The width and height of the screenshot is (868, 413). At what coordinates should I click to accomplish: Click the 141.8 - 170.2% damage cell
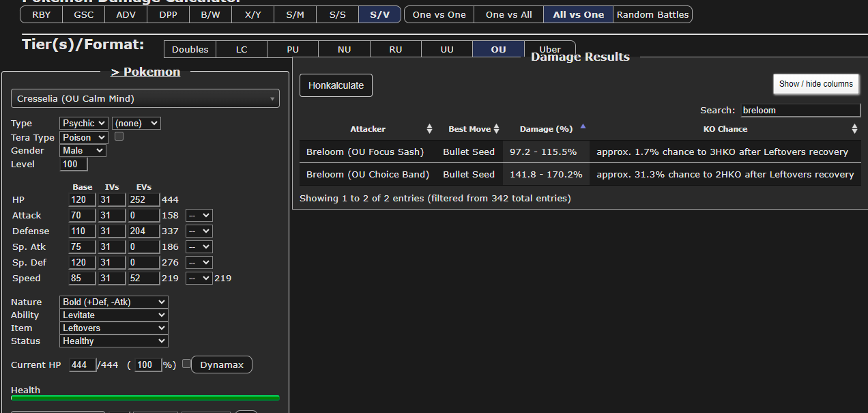[546, 174]
